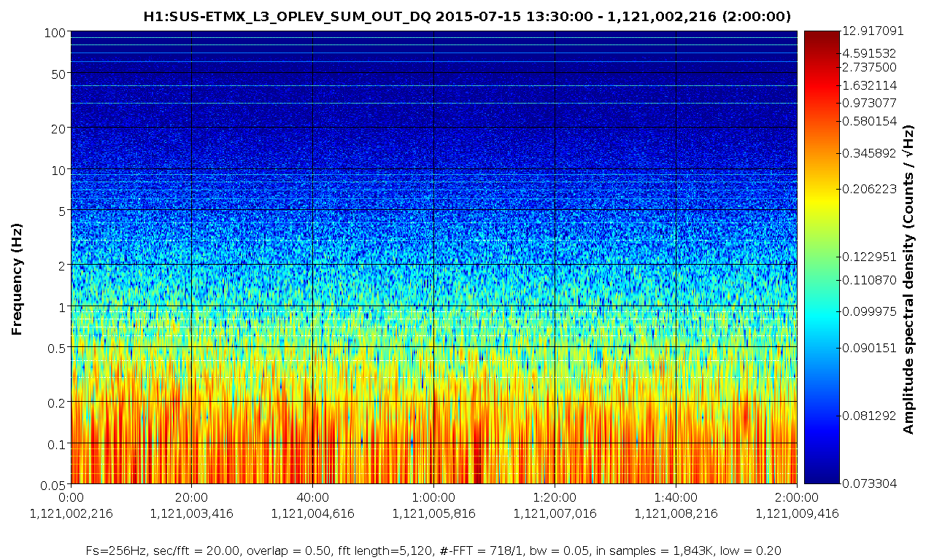
Task: Select colorbar value '1.632114'
Action: (869, 85)
